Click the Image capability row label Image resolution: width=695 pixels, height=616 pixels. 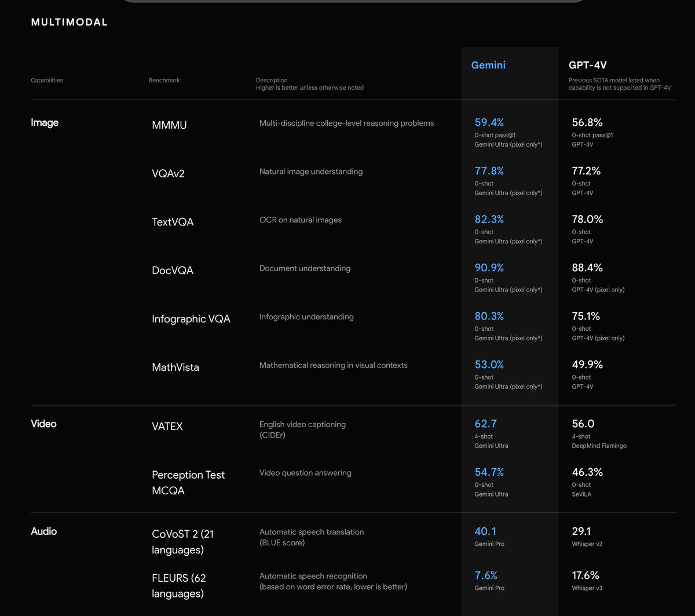[x=45, y=123]
